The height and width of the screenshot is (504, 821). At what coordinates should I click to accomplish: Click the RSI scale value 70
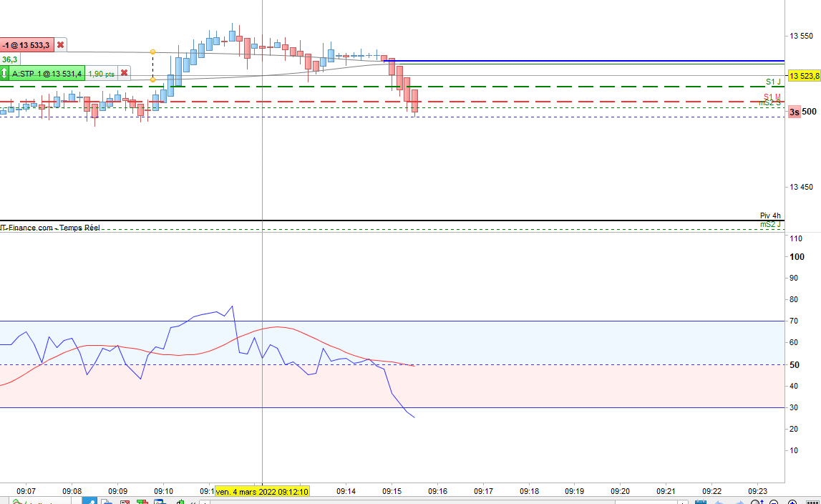coord(794,321)
